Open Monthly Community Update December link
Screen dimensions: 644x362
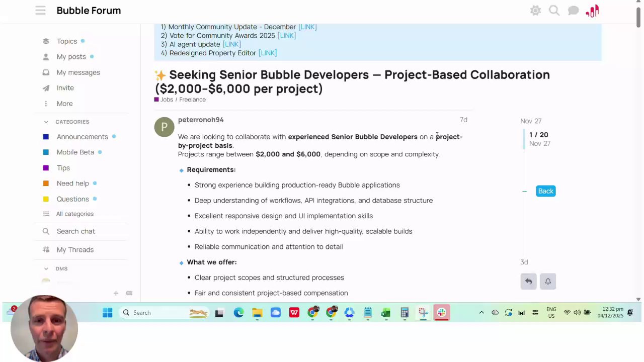click(307, 27)
